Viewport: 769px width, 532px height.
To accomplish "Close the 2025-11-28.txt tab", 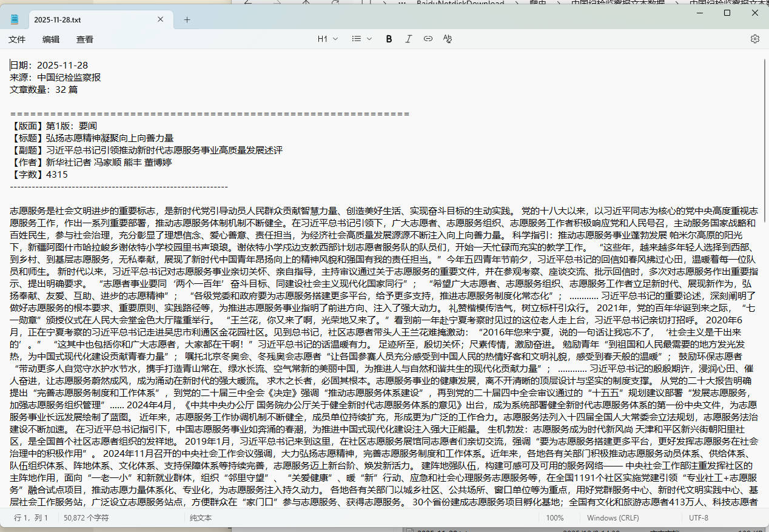I will pyautogui.click(x=161, y=19).
